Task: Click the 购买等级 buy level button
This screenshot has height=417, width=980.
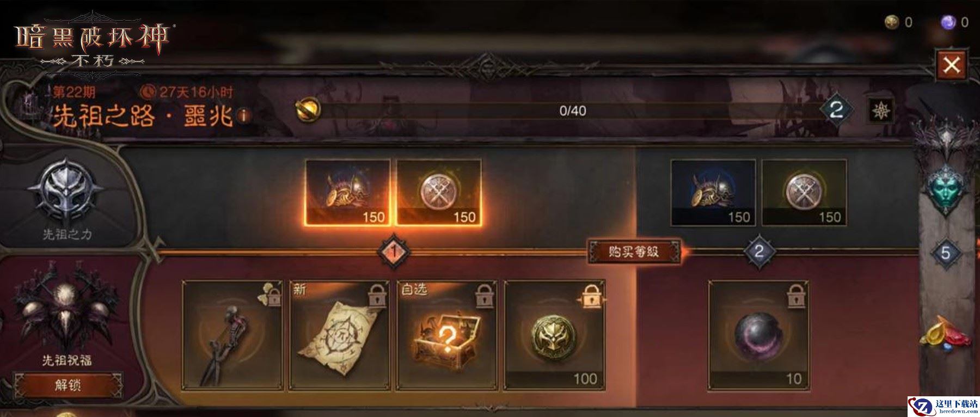Action: pyautogui.click(x=634, y=252)
